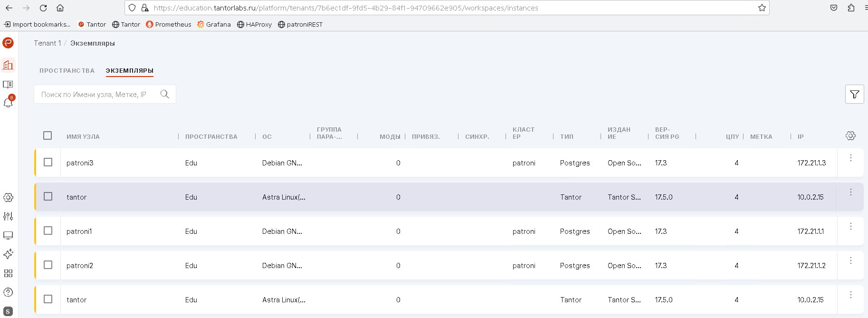Open three-dot menu for patroni2 row
Viewport: 868px width, 318px height.
tap(850, 260)
